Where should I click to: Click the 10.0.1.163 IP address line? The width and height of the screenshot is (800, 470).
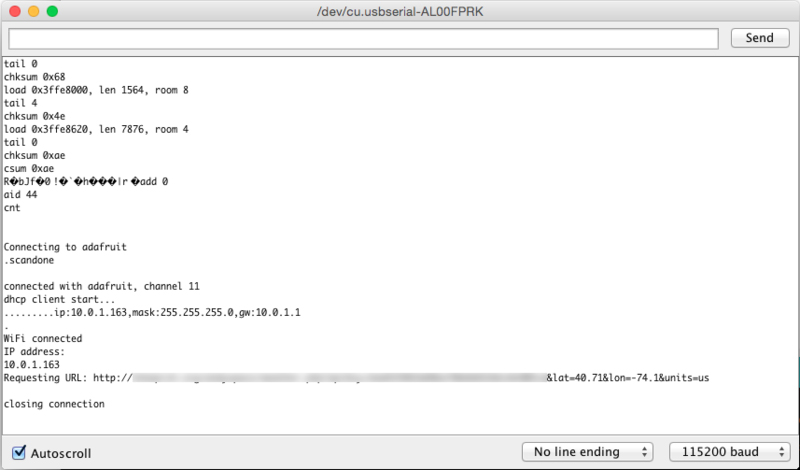(x=32, y=365)
